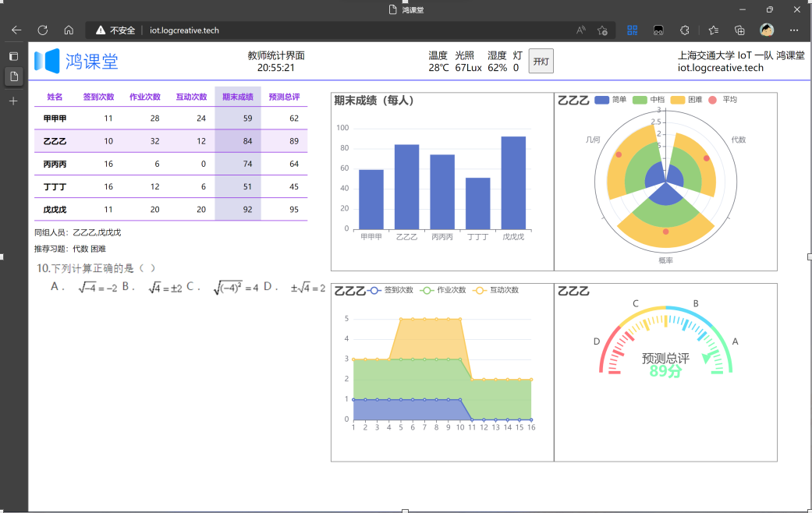The width and height of the screenshot is (812, 513).
Task: Sort table by 期末成绩 column header
Action: (238, 97)
